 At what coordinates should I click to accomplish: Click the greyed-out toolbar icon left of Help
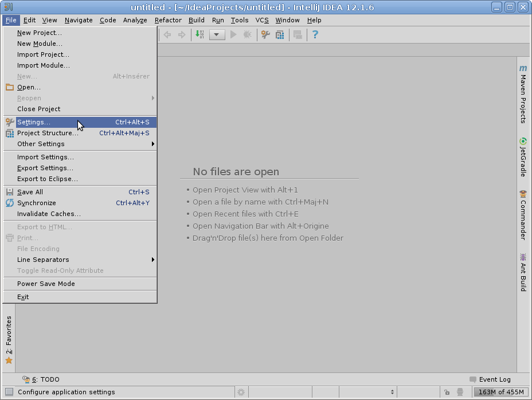pos(298,34)
